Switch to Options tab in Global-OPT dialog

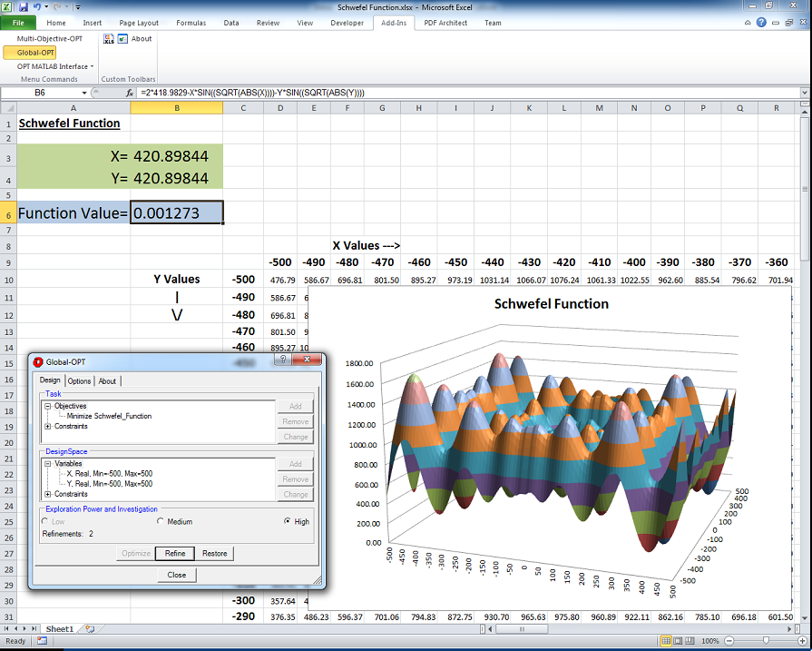[x=79, y=381]
